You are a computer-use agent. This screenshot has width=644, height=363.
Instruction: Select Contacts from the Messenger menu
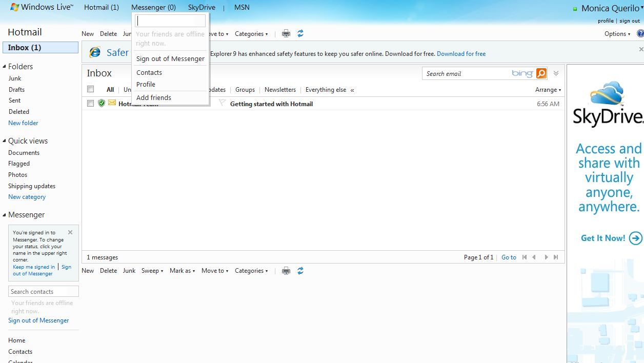click(x=149, y=72)
